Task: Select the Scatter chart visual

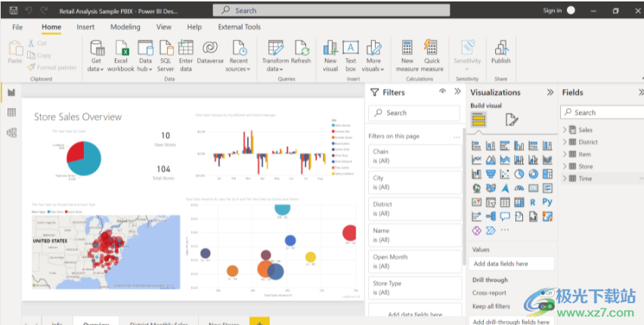Action: pos(505,174)
